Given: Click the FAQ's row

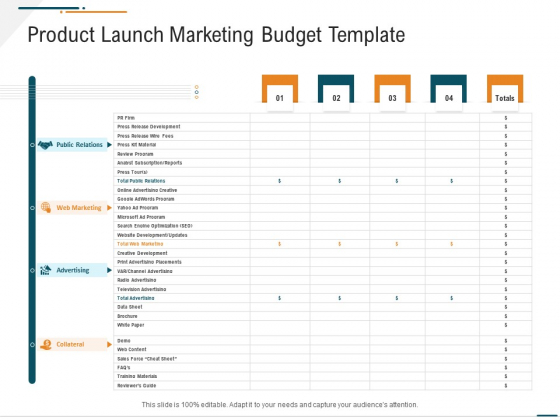Looking at the screenshot, I should point(322,368).
